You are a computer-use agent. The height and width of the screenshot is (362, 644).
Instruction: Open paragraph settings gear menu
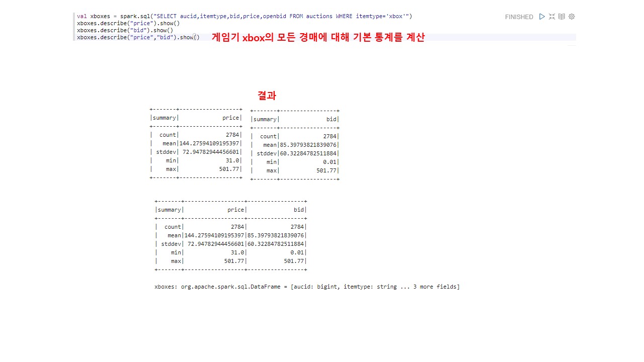pyautogui.click(x=572, y=17)
